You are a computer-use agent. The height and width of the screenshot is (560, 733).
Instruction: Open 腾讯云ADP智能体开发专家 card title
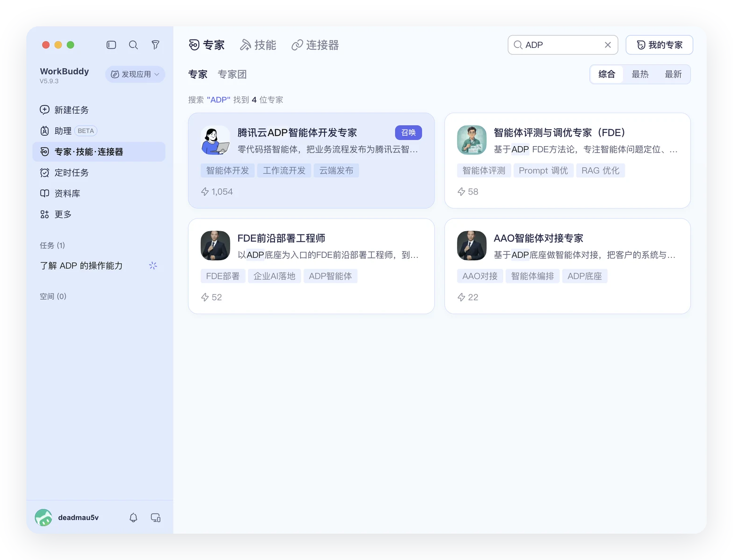tap(297, 132)
